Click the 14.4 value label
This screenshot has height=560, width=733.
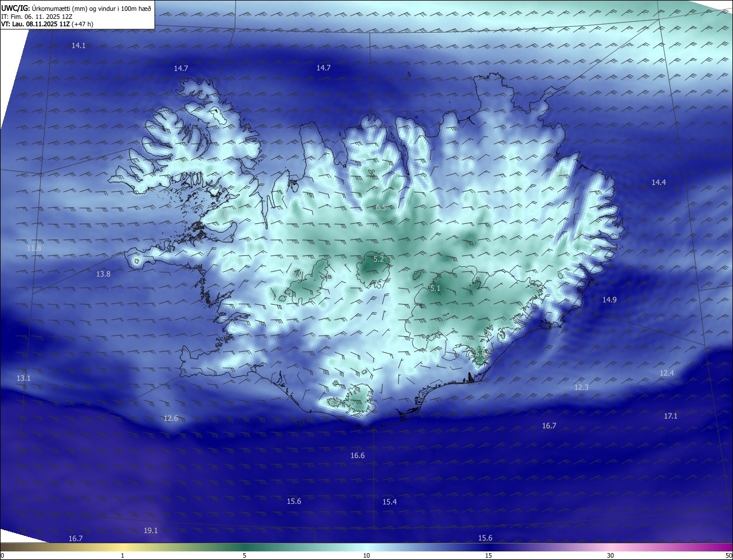coord(659,182)
